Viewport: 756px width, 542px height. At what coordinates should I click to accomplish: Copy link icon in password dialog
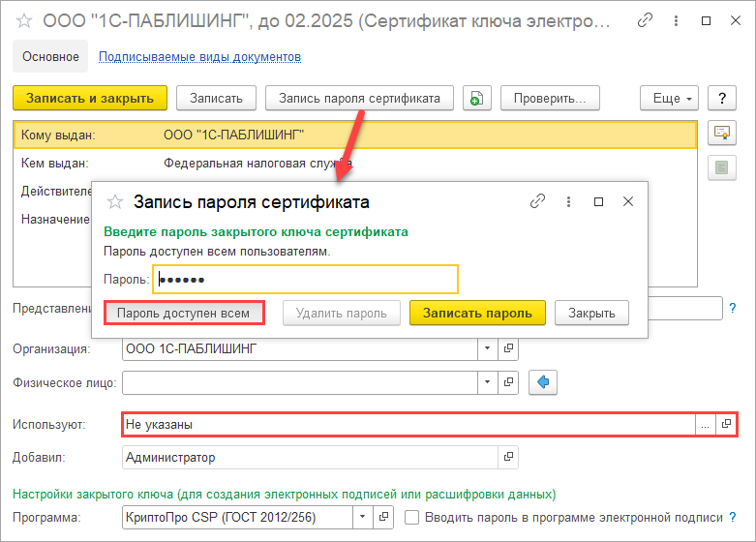tap(537, 201)
